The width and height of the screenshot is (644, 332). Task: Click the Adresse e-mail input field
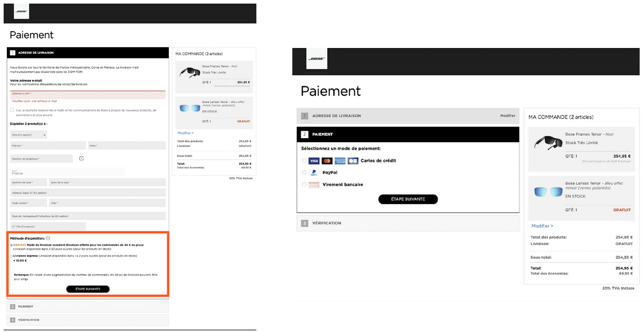[88, 94]
